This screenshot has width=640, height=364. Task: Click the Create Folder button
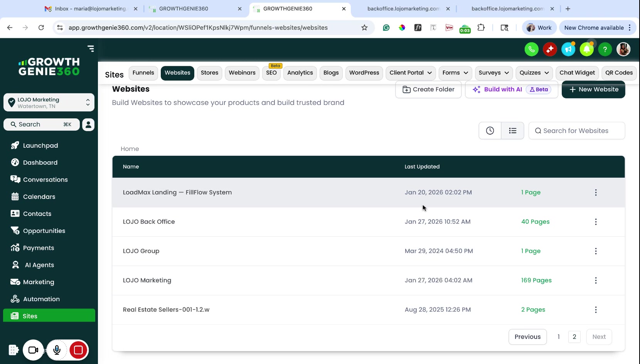point(428,89)
